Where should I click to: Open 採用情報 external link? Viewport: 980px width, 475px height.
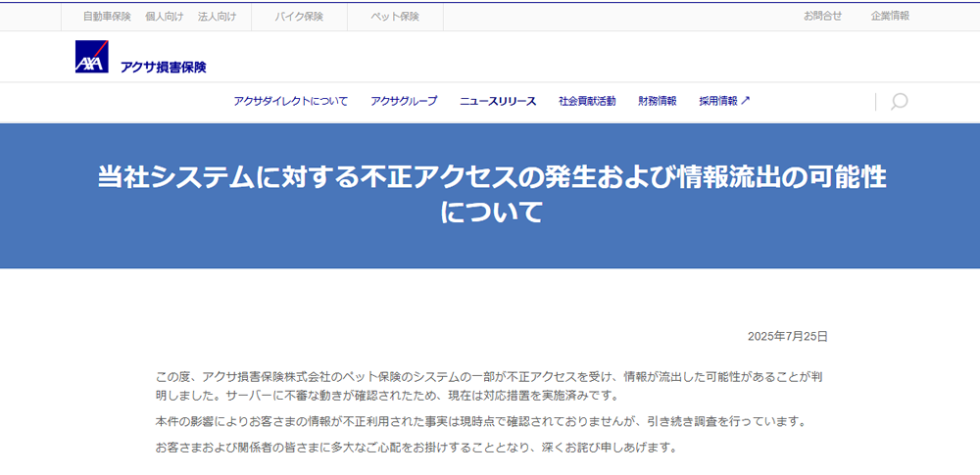[724, 101]
